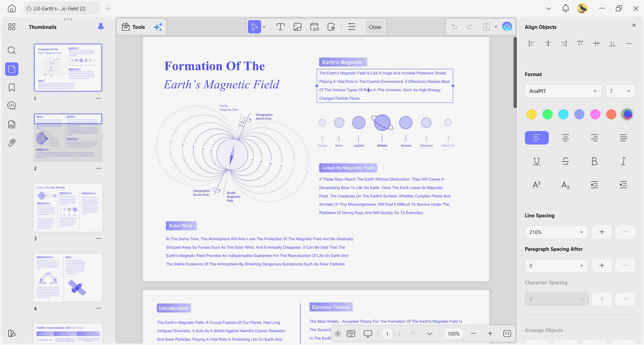Viewport: 644px width, 345px height.
Task: Pick the green text color swatch
Action: (547, 114)
